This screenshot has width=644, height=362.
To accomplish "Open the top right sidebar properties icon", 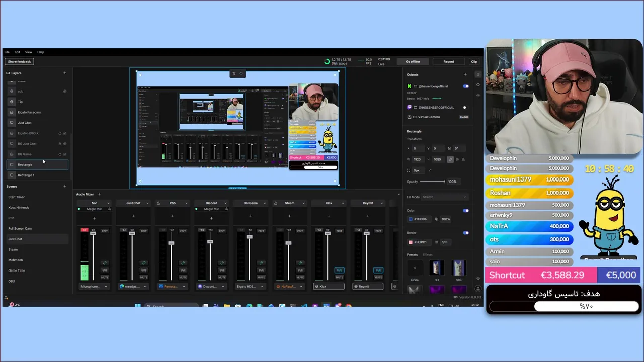I will 478,74.
